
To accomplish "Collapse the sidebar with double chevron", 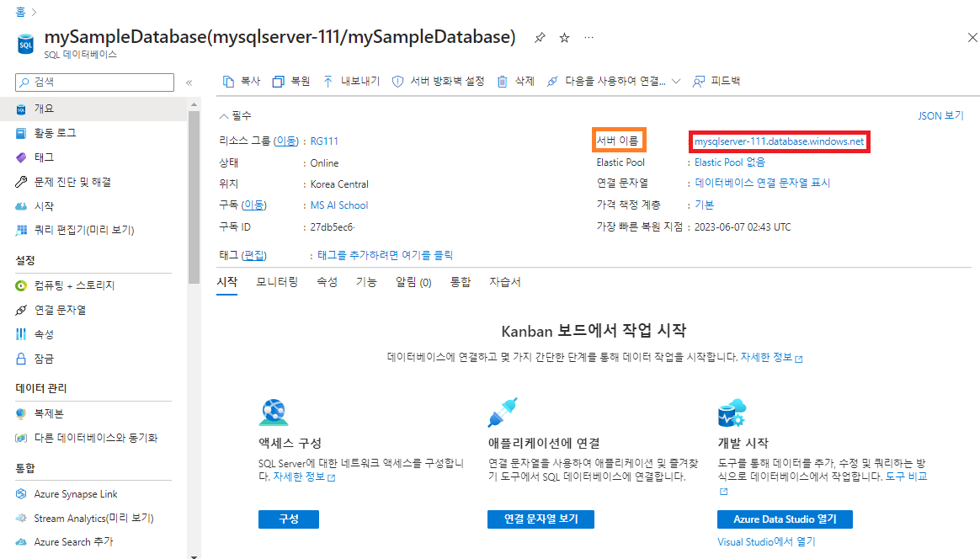I will pyautogui.click(x=189, y=83).
